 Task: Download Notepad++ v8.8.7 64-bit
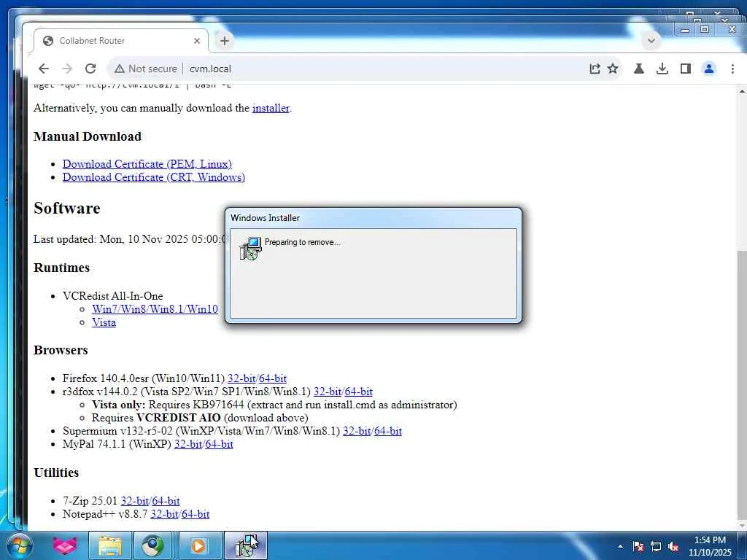[196, 514]
